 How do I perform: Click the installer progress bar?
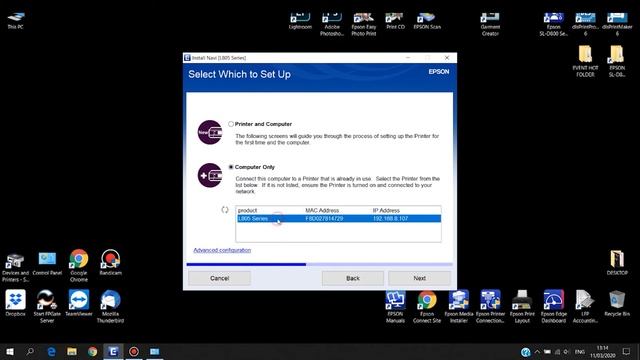click(x=320, y=264)
